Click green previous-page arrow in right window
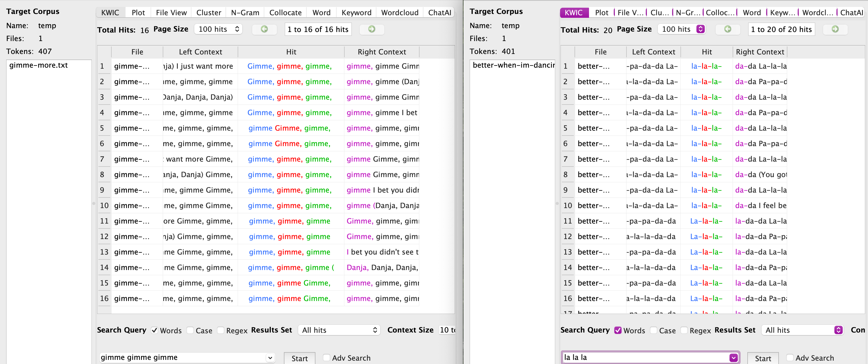Screen dimensions: 868x364 click(727, 29)
